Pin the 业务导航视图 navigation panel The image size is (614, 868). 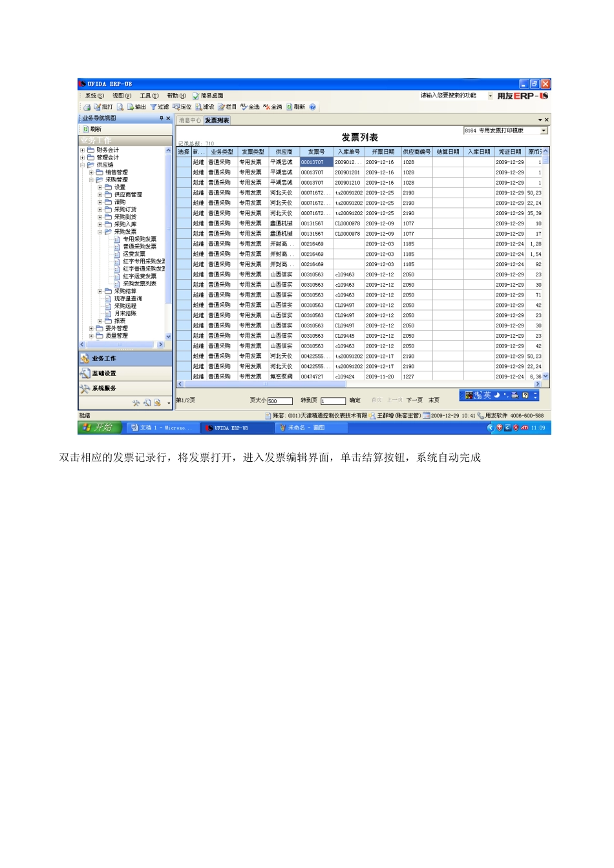coord(162,119)
